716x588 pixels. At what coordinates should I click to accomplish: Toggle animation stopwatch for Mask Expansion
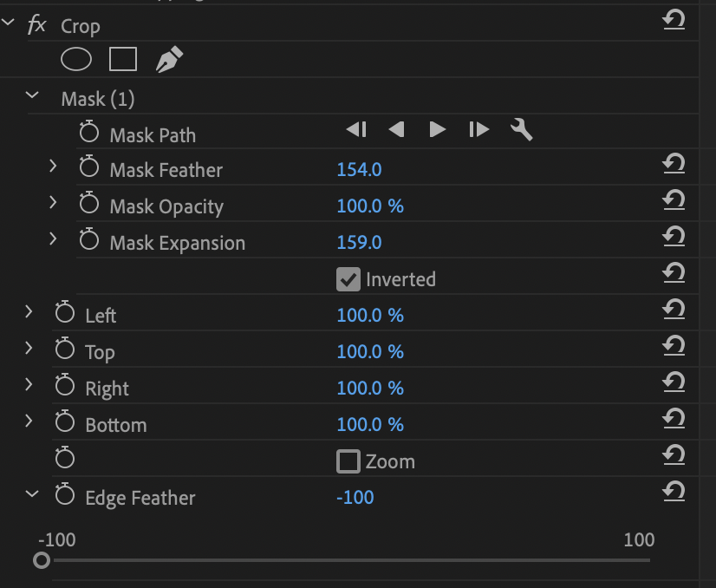[x=89, y=239]
